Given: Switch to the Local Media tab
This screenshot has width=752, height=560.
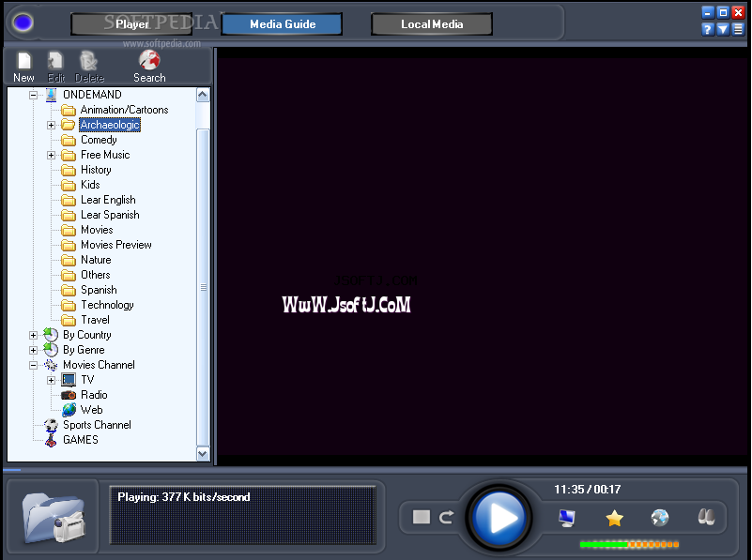Looking at the screenshot, I should 432,24.
